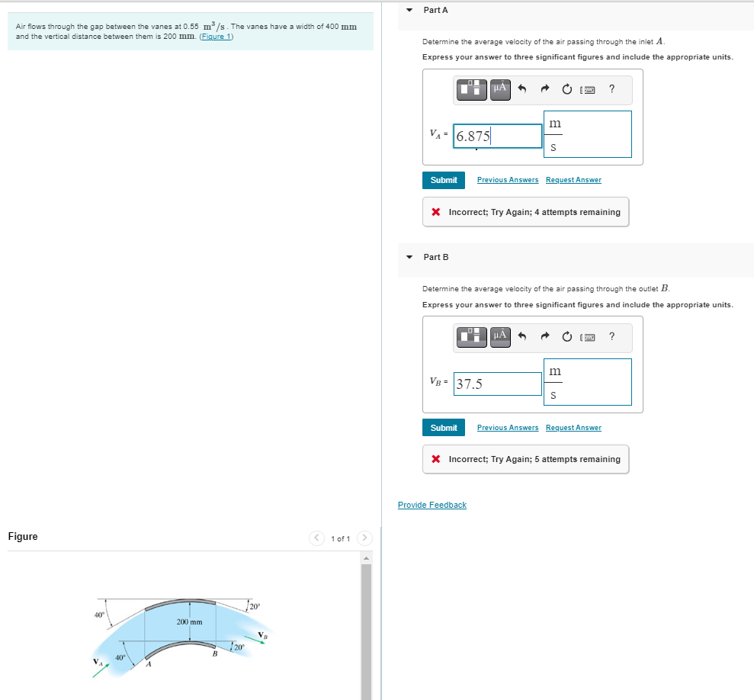Submit the Part B answer
Image resolution: width=754 pixels, height=700 pixels.
(x=443, y=427)
